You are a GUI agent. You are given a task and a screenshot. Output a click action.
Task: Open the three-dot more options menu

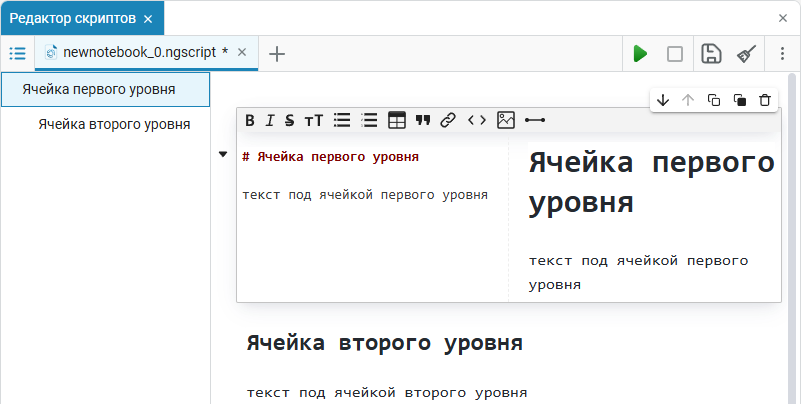coord(782,54)
